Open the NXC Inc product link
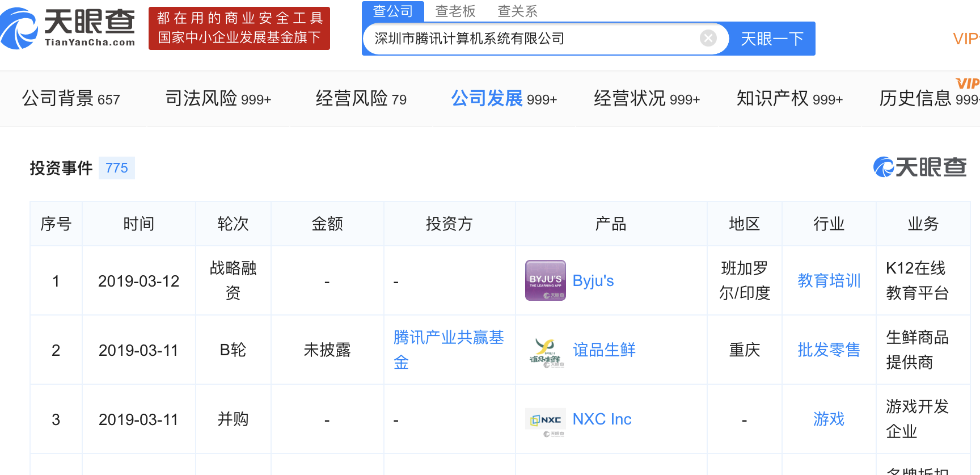 coord(602,419)
